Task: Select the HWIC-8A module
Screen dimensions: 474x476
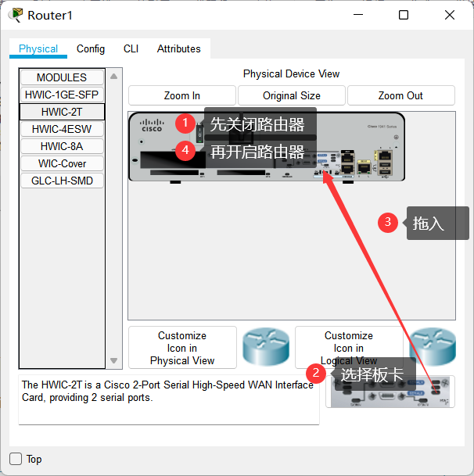Action: pos(62,146)
